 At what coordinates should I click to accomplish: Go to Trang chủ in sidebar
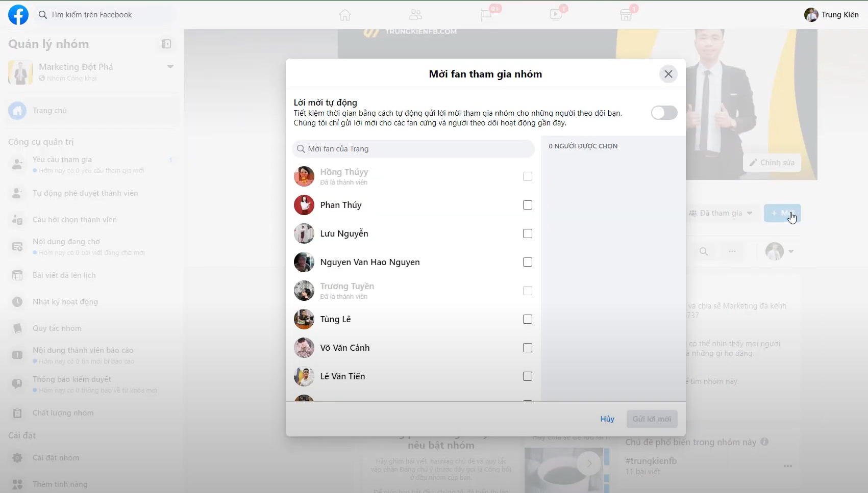(49, 111)
